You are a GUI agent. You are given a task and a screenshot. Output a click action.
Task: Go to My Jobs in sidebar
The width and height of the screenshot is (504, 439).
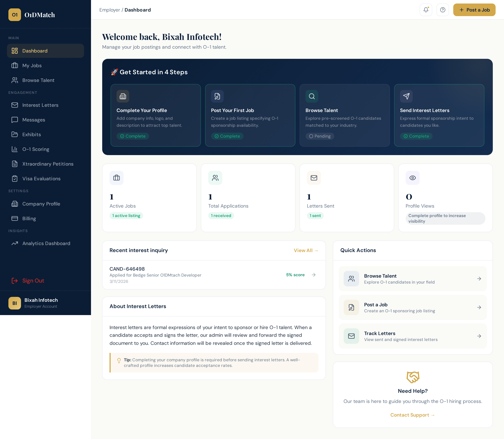pyautogui.click(x=45, y=65)
